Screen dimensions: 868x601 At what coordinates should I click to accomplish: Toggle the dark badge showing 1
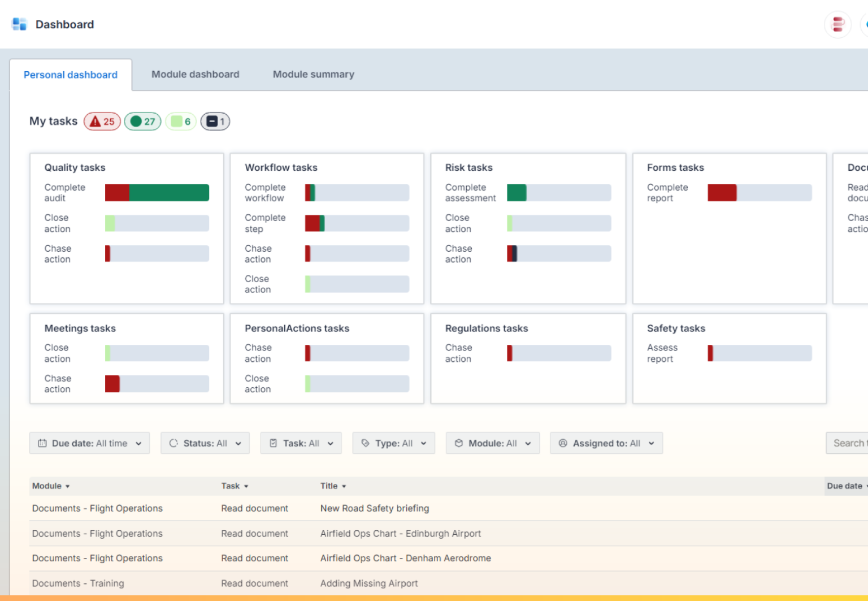[x=215, y=121]
